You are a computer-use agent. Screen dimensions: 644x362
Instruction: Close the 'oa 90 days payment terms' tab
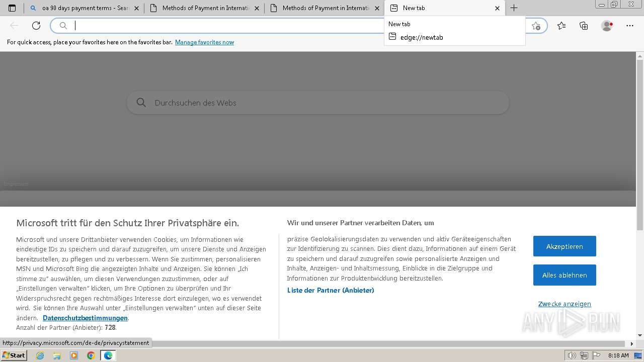136,8
